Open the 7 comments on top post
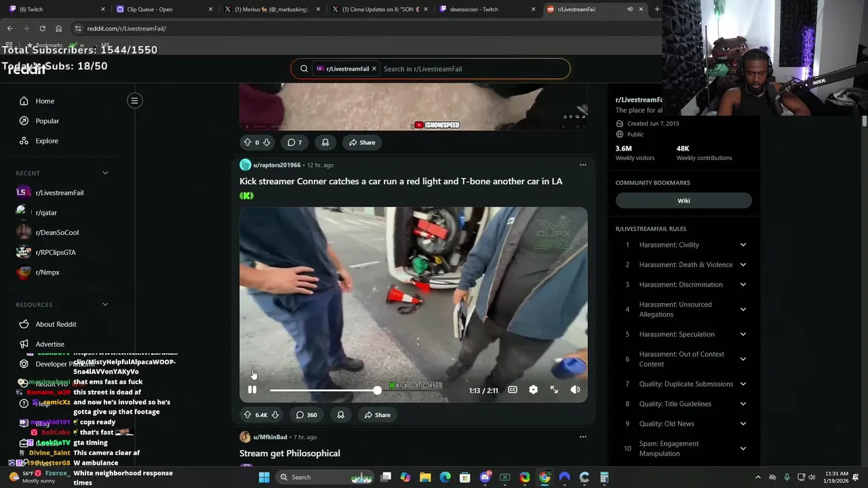This screenshot has height=488, width=868. [294, 142]
